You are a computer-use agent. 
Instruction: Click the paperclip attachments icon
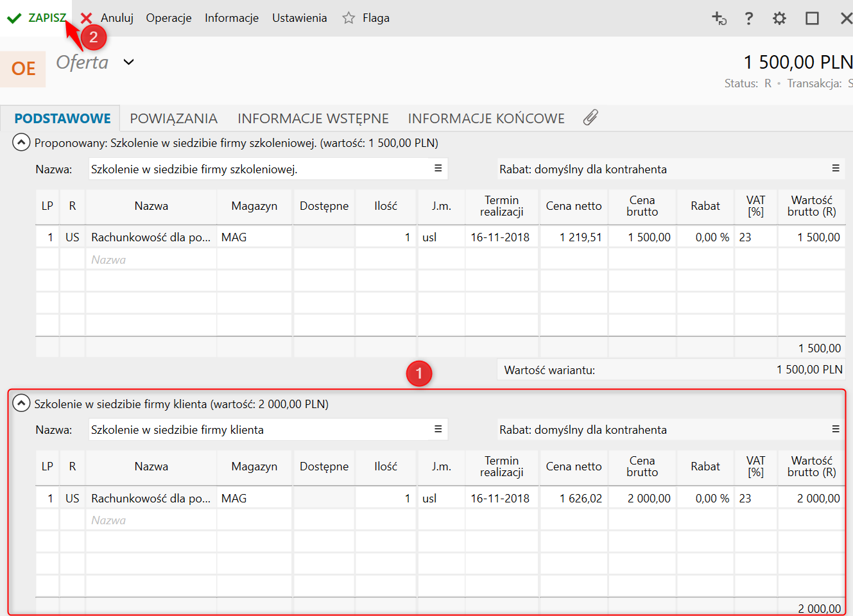(x=590, y=117)
